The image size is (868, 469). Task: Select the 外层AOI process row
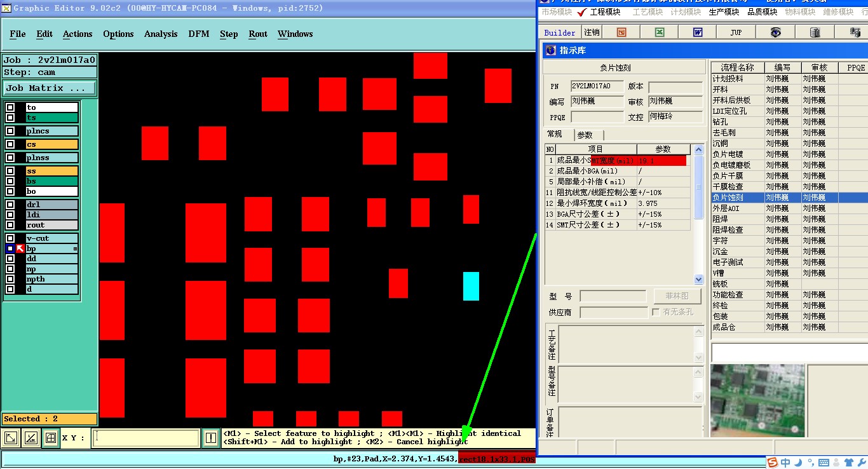(x=789, y=208)
